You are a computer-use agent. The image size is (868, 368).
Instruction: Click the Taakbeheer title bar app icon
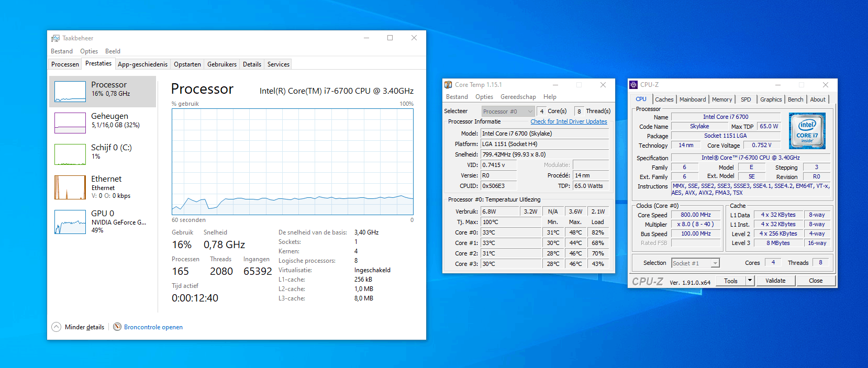coord(55,38)
